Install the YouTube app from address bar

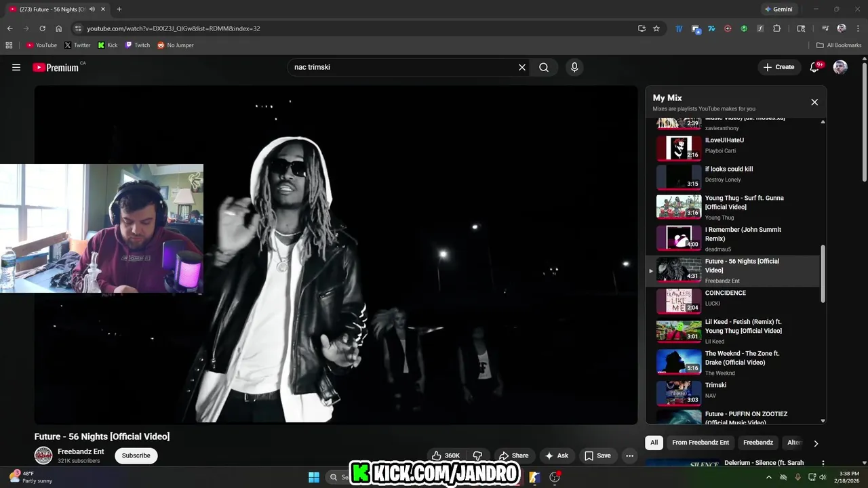pos(642,28)
